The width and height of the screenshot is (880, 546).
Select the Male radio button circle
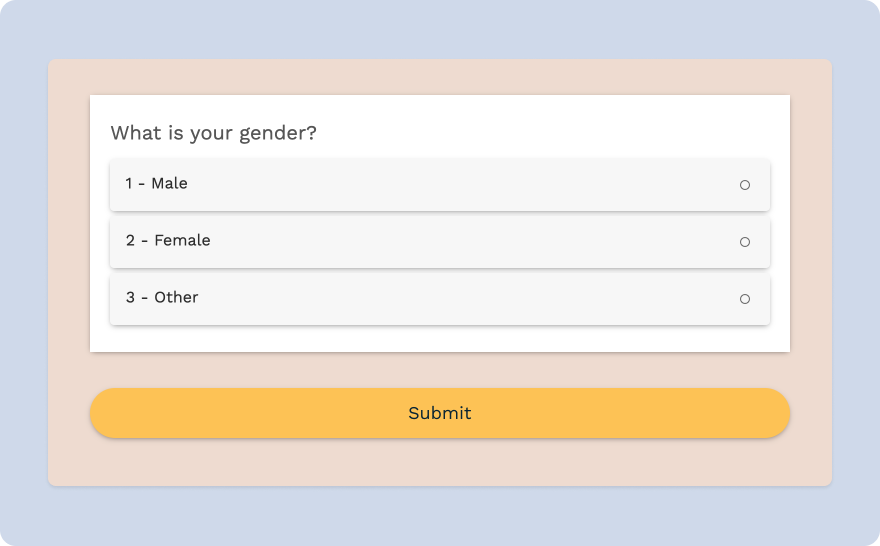pyautogui.click(x=744, y=185)
